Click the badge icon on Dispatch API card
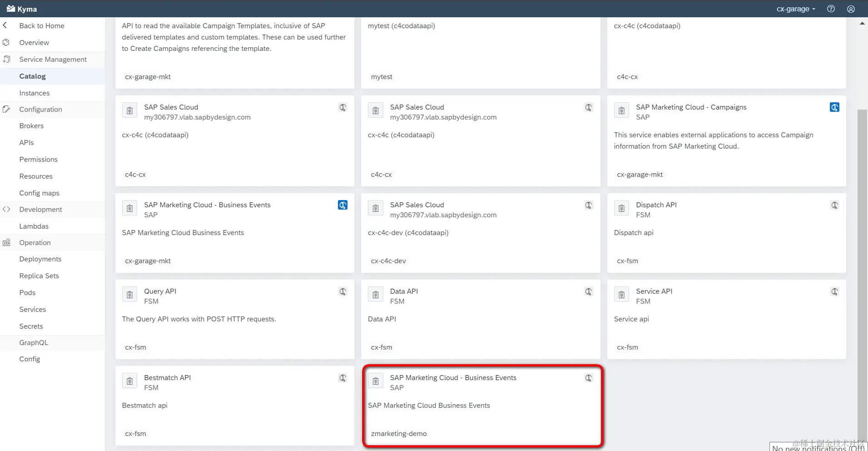This screenshot has height=451, width=868. 834,205
